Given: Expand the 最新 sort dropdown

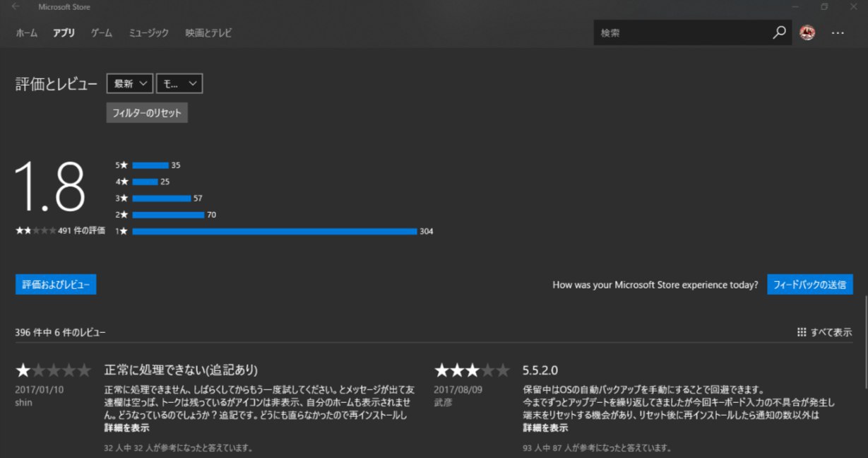Looking at the screenshot, I should tap(130, 83).
